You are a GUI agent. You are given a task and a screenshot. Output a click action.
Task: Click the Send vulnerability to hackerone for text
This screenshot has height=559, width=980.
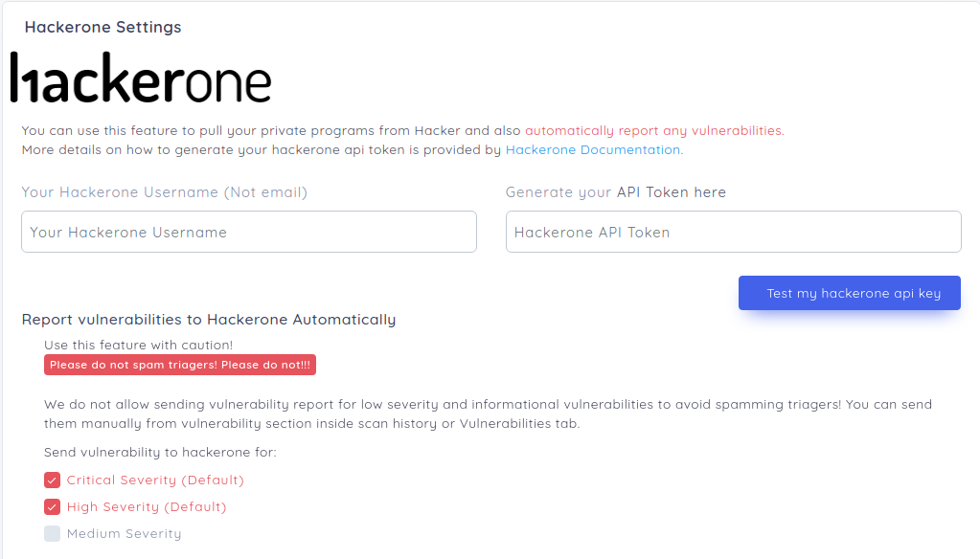click(160, 452)
